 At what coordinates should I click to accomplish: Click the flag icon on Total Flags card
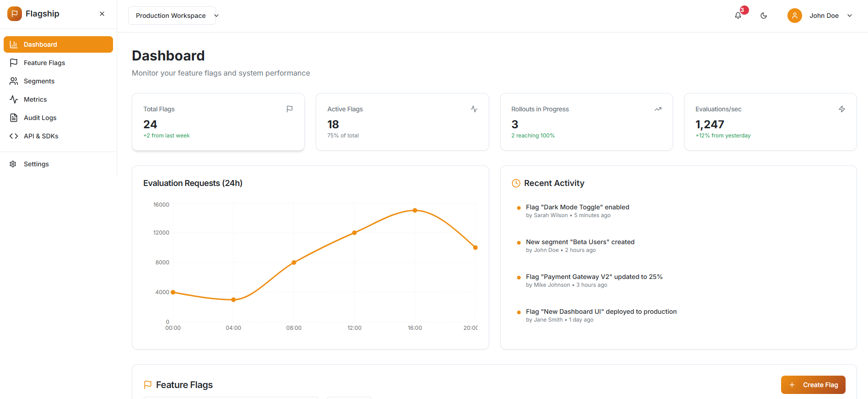pyautogui.click(x=290, y=109)
